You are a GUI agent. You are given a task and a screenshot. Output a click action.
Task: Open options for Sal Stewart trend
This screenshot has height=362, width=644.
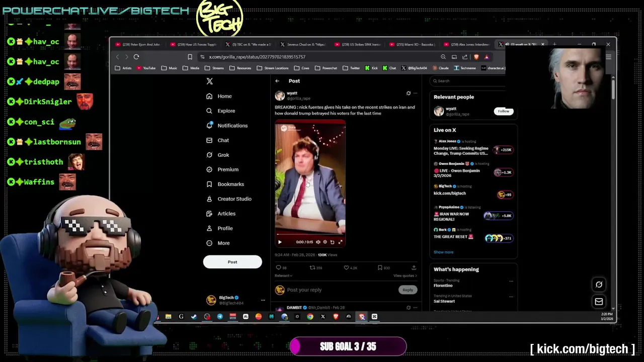click(511, 297)
